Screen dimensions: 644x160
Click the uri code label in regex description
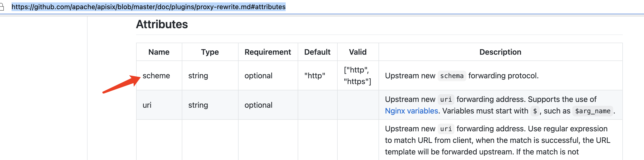(446, 129)
